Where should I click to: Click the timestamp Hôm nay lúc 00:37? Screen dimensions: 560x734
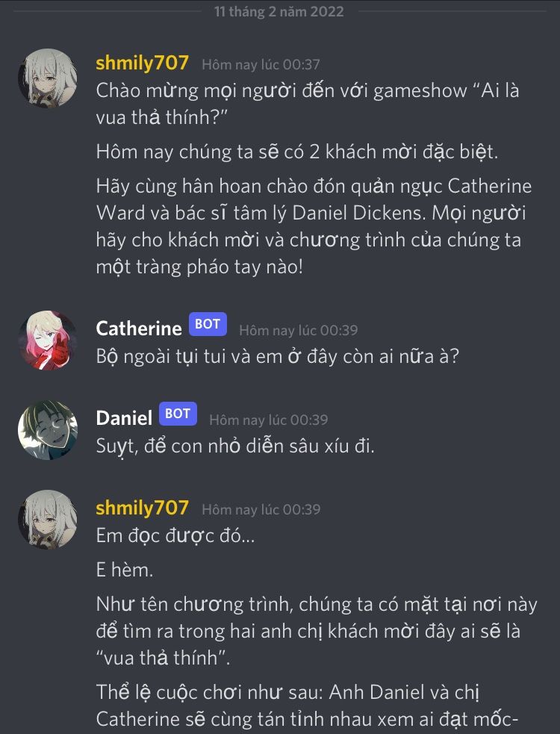pos(261,65)
